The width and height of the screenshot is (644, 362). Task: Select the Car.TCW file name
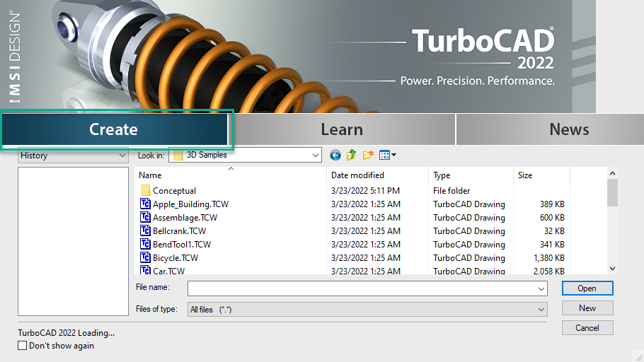(169, 271)
